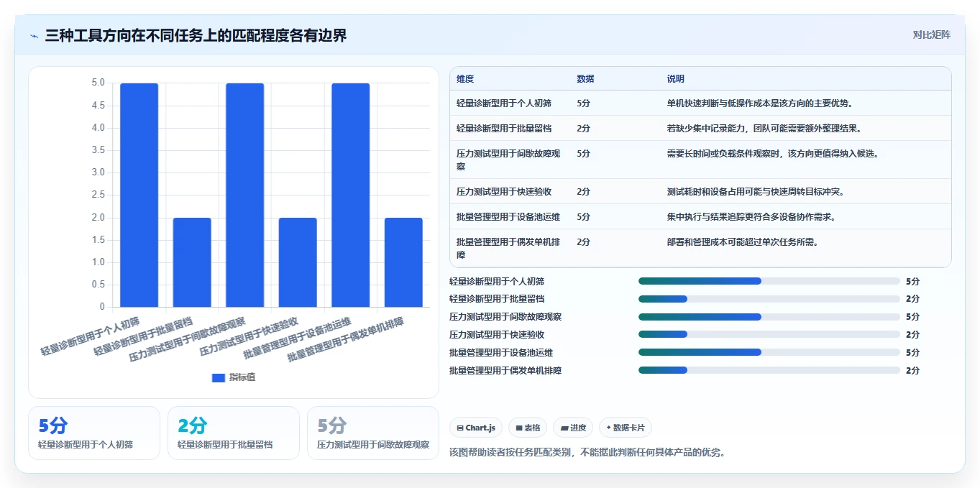The height and width of the screenshot is (488, 980).
Task: Click the note 集中执行与结果追踪更符合多设备协作需求
Action: (751, 217)
